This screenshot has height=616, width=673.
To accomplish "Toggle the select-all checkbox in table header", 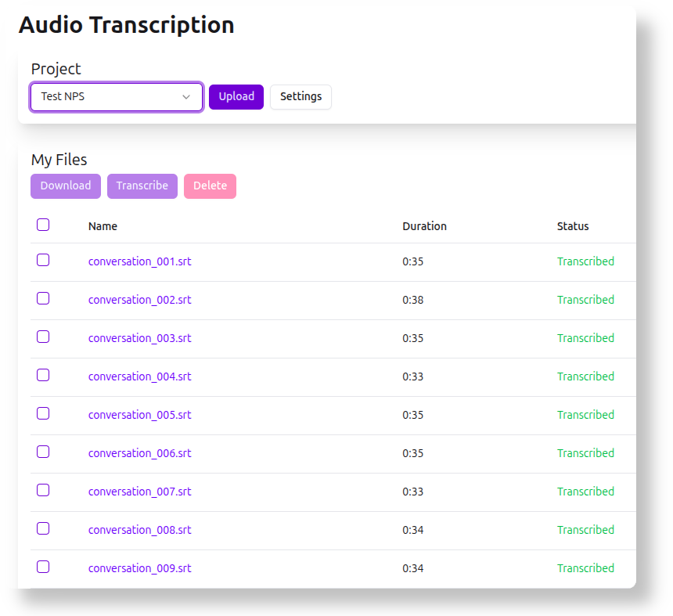I will pyautogui.click(x=43, y=225).
